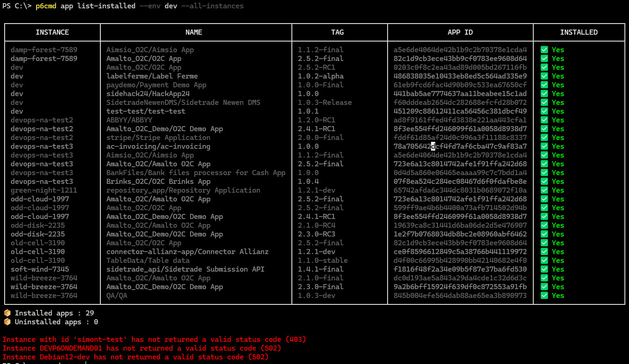629x364 pixels.
Task: Click the 1.1.0-stable tag
Action: coord(323,261)
